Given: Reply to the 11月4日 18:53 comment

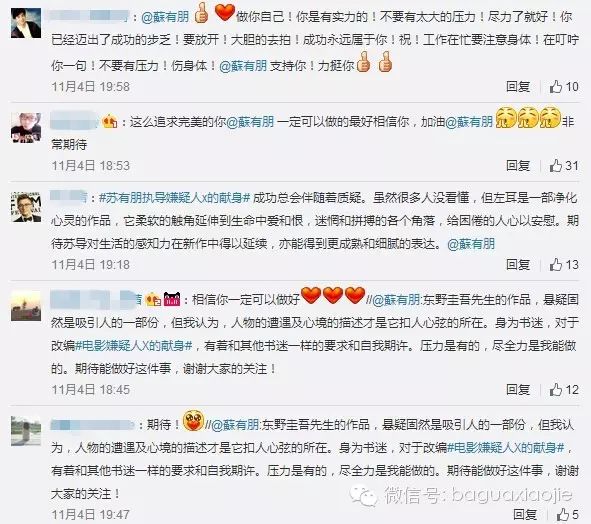Looking at the screenshot, I should pyautogui.click(x=518, y=165).
